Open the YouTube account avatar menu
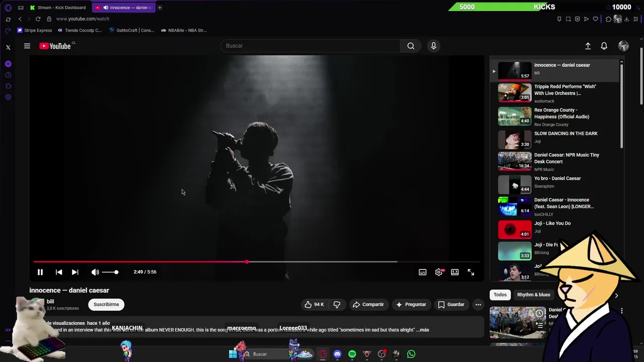 (623, 46)
